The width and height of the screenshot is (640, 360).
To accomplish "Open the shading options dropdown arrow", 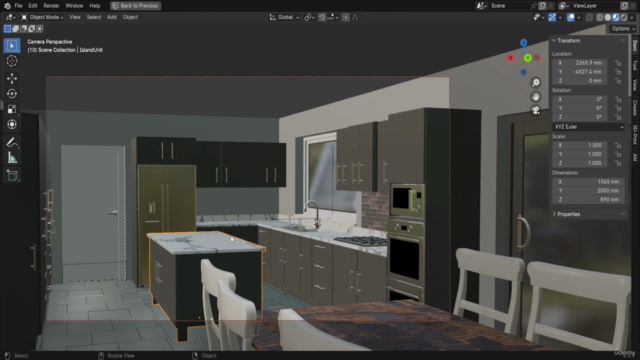I will [x=632, y=17].
